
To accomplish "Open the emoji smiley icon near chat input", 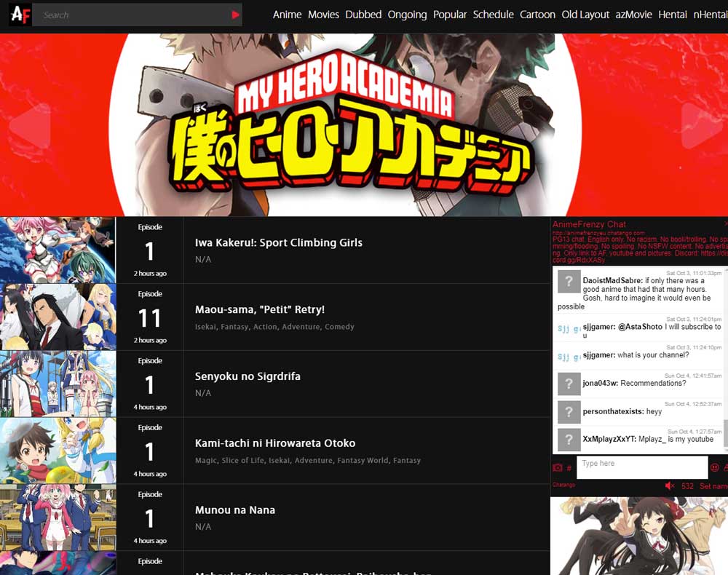I will pyautogui.click(x=715, y=468).
